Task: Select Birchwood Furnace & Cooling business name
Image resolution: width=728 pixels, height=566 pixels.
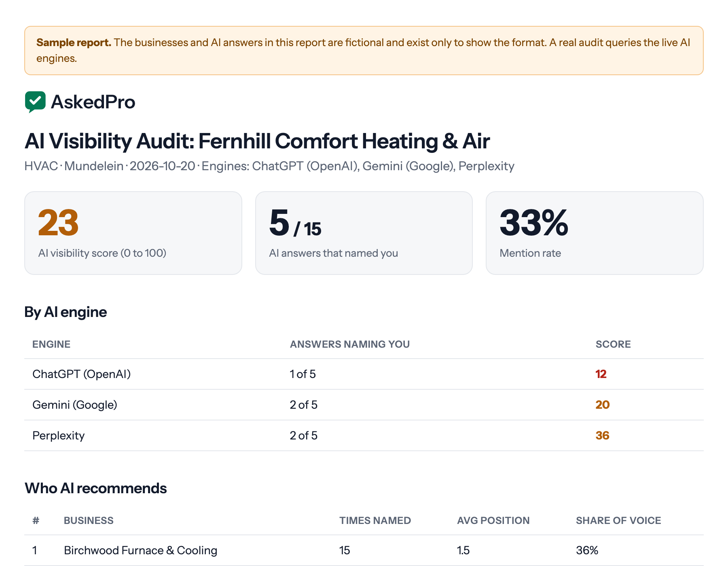Action: 141,550
